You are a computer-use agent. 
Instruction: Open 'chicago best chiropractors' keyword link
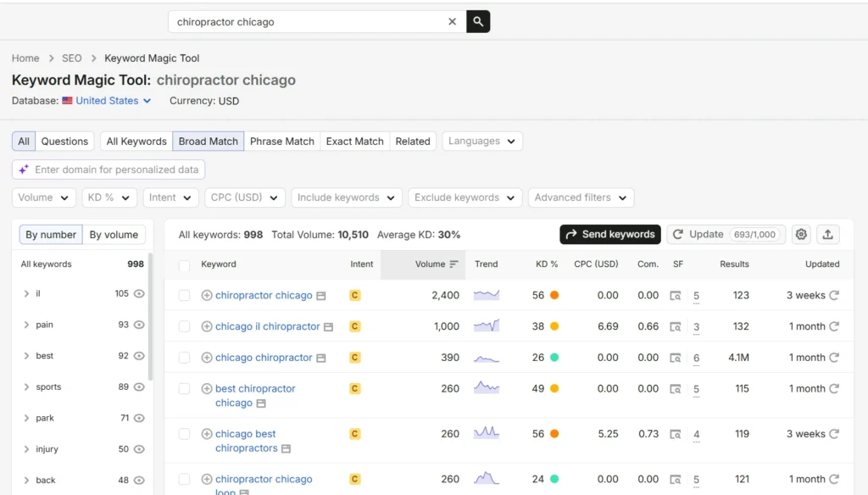247,441
